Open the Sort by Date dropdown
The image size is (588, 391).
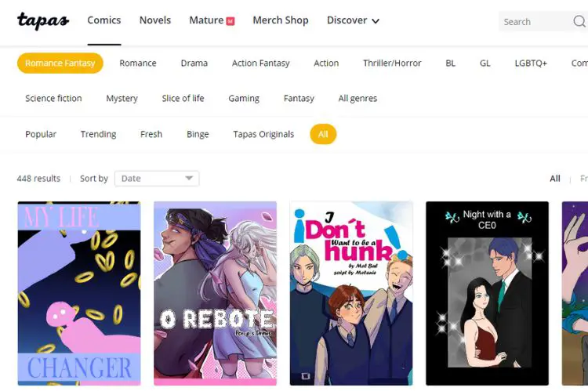[157, 179]
